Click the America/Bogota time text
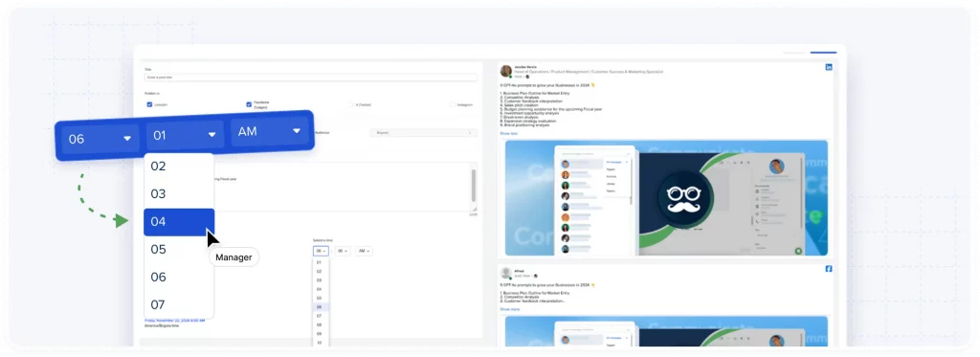 (161, 325)
